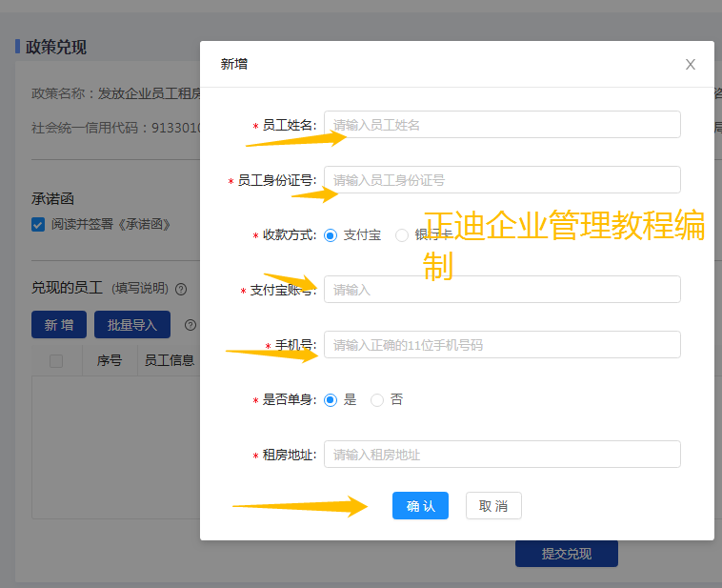This screenshot has width=722, height=588.
Task: Click the 租房地址 address input
Action: pos(502,455)
